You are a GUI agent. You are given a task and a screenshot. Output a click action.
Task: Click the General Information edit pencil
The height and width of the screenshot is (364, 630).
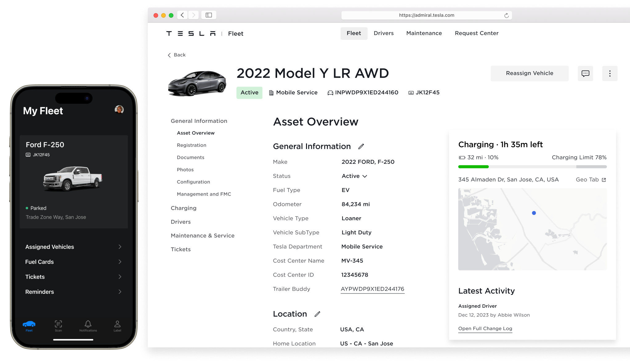(x=361, y=147)
